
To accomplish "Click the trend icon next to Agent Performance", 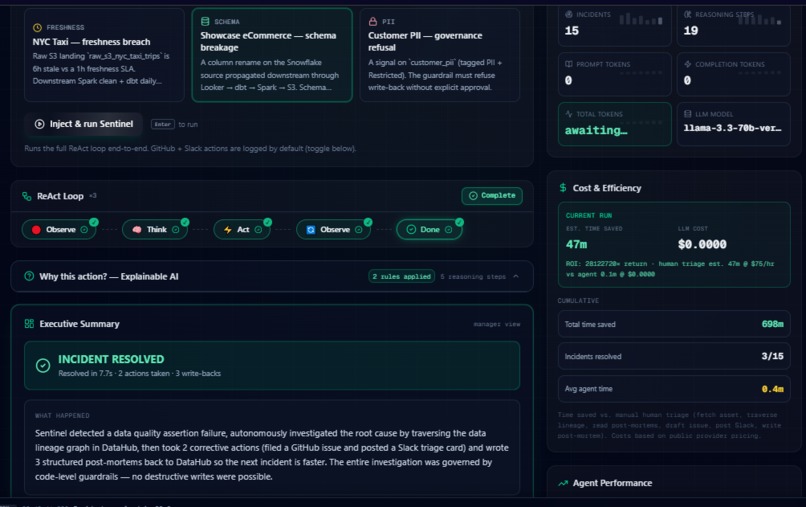I will click(x=563, y=483).
